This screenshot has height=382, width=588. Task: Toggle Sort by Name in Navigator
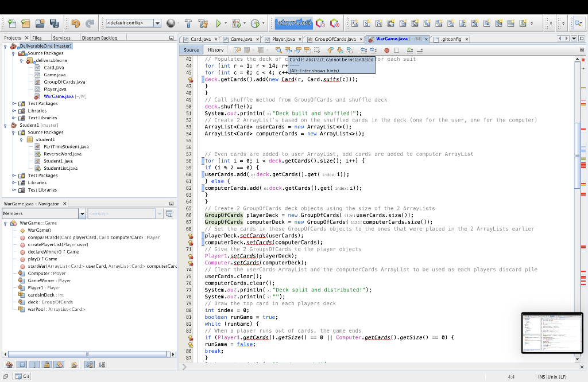[x=90, y=364]
